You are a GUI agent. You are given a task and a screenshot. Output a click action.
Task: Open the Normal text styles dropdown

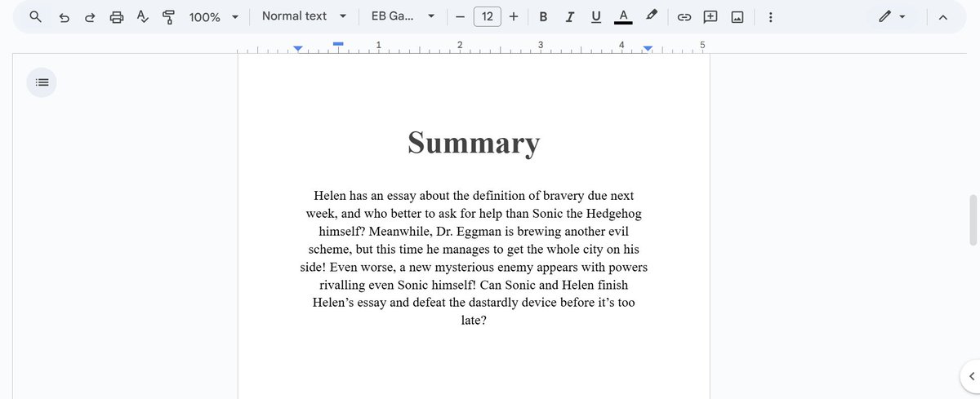pyautogui.click(x=304, y=16)
